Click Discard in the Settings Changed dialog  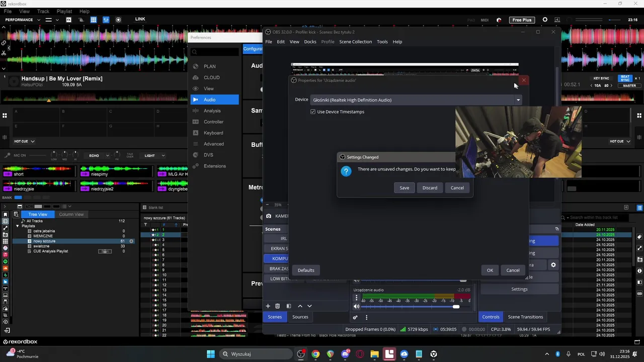[x=430, y=188]
